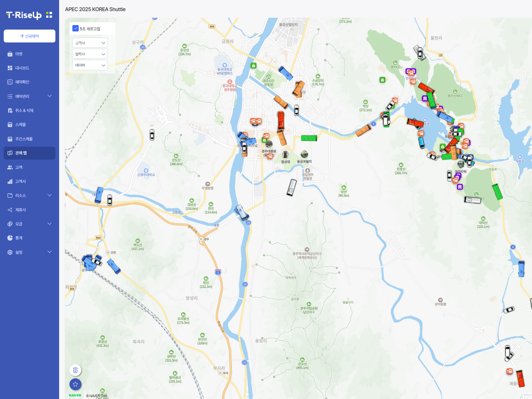Open the 네이버 map provider dropdown
The height and width of the screenshot is (399, 532).
point(90,65)
